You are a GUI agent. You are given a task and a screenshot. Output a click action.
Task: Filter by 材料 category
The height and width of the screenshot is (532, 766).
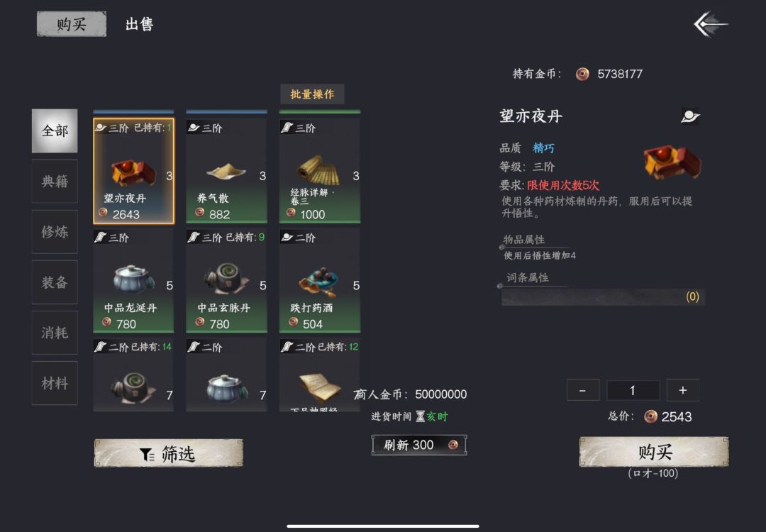tap(55, 383)
